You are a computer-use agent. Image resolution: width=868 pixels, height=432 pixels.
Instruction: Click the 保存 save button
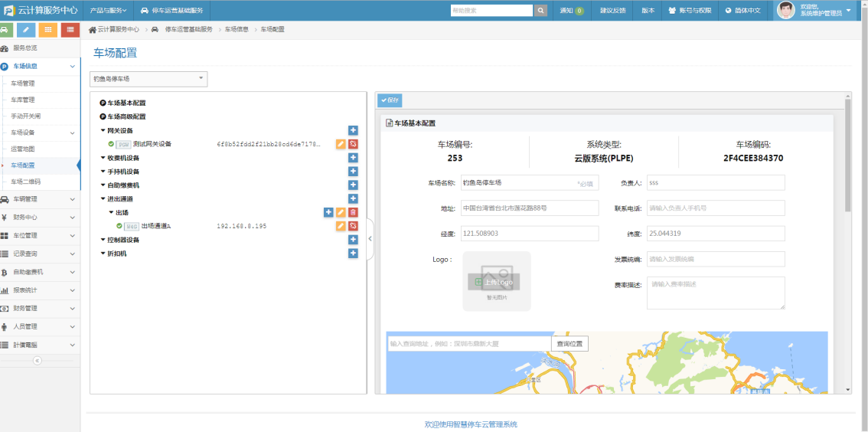[390, 100]
